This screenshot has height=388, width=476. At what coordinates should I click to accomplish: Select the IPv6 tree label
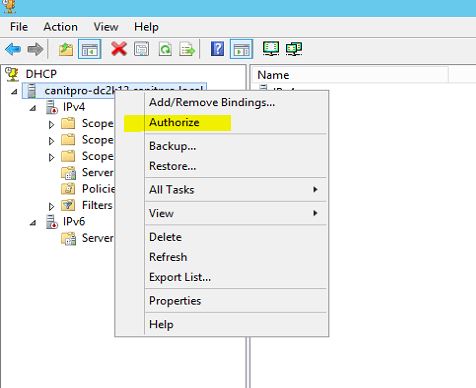click(x=74, y=221)
